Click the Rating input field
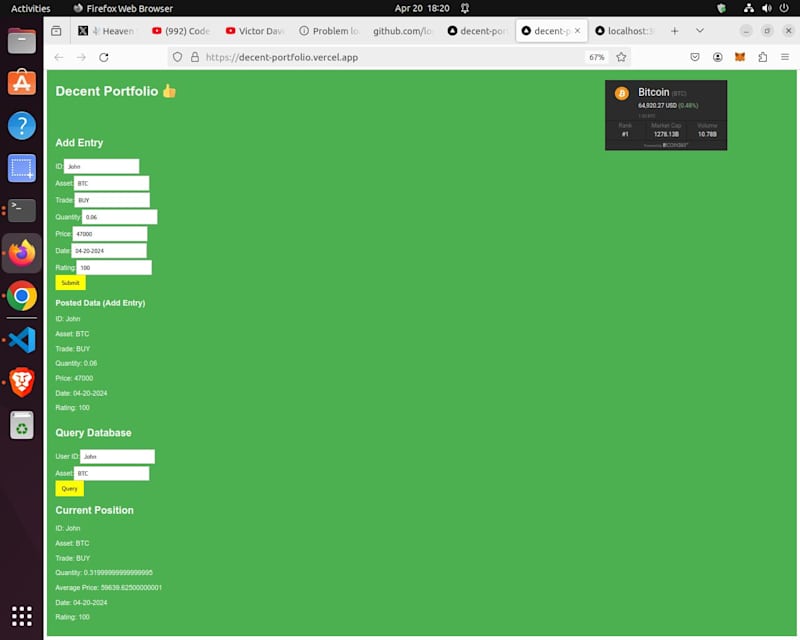Screen dimensions: 800x640 [114, 267]
